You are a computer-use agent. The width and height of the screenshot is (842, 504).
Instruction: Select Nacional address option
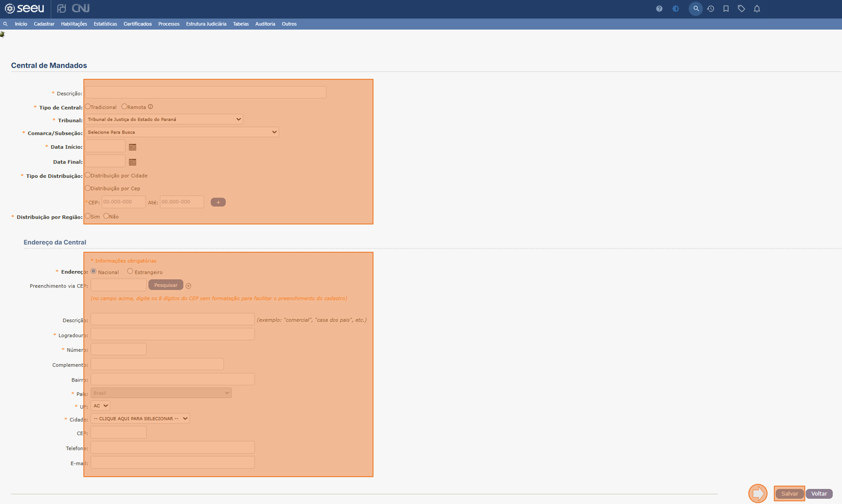click(94, 271)
